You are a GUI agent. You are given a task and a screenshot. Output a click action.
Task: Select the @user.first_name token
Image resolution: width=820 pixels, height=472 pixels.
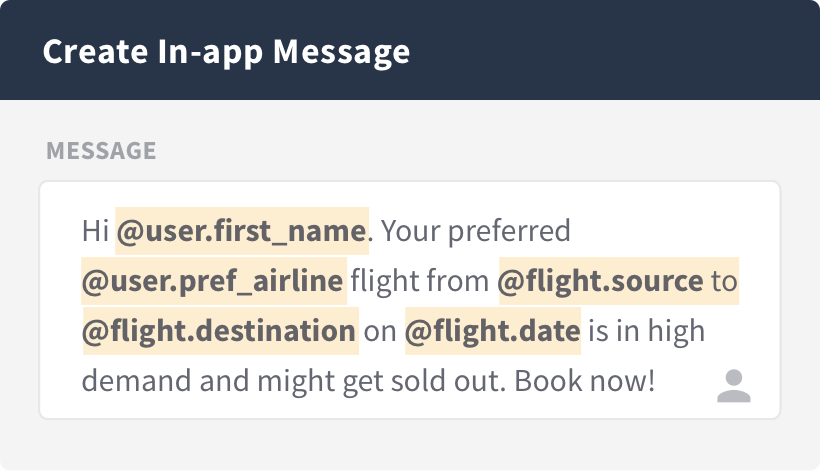click(242, 232)
